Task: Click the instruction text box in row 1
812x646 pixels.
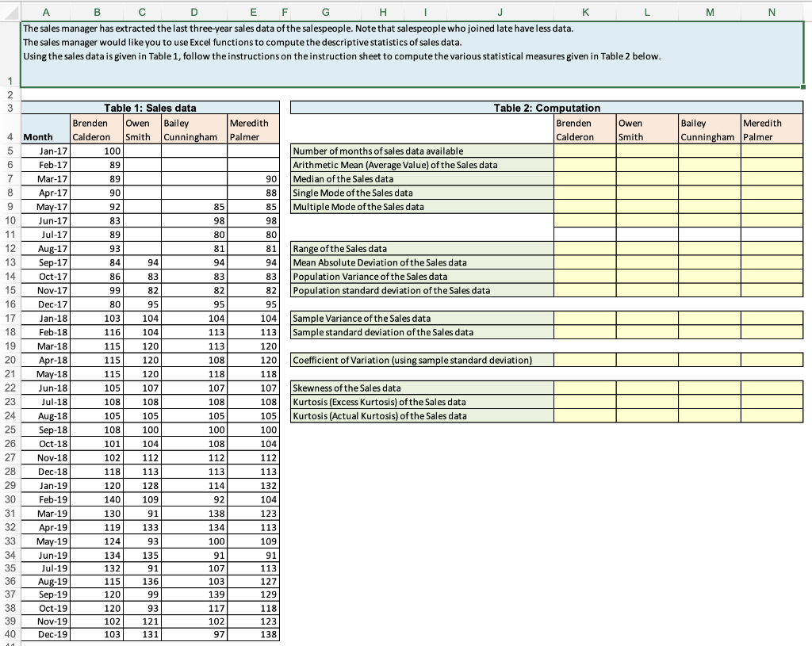Action: [x=412, y=55]
